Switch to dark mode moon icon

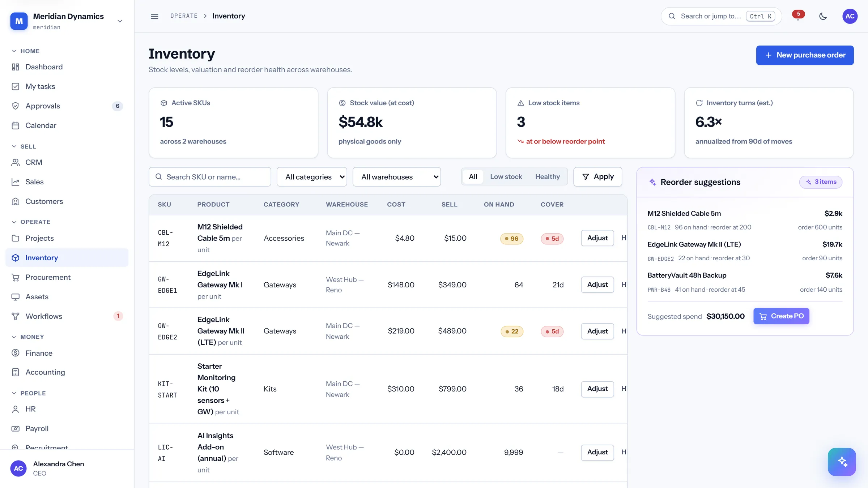pyautogui.click(x=823, y=16)
